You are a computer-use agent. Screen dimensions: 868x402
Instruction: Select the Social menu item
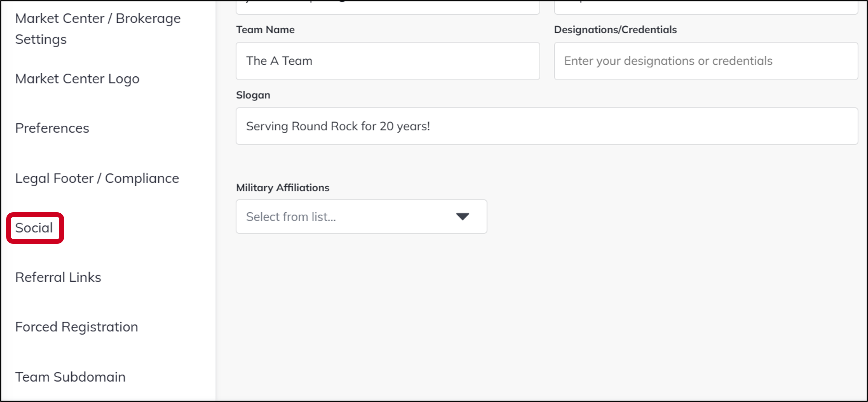click(34, 228)
